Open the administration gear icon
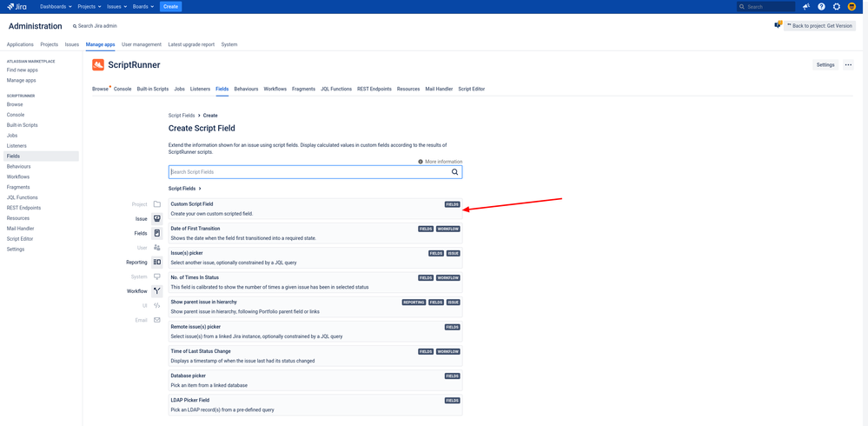Screen dimensions: 868x426 pyautogui.click(x=837, y=7)
